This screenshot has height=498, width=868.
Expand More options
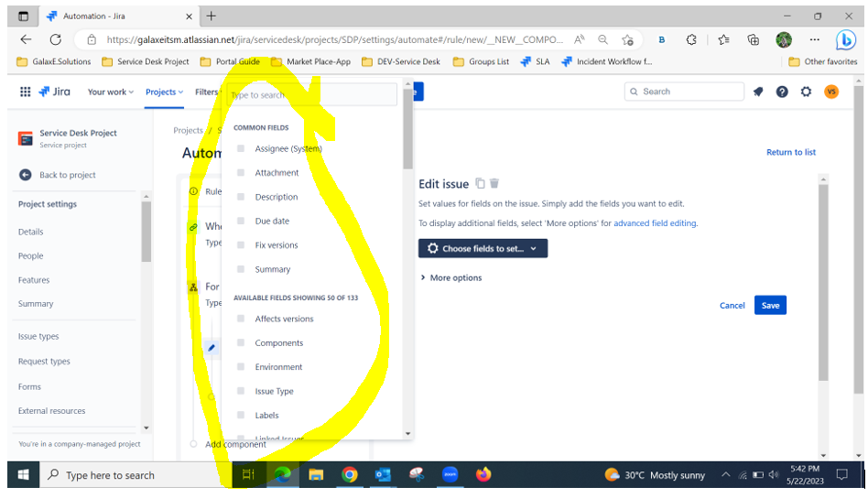451,277
